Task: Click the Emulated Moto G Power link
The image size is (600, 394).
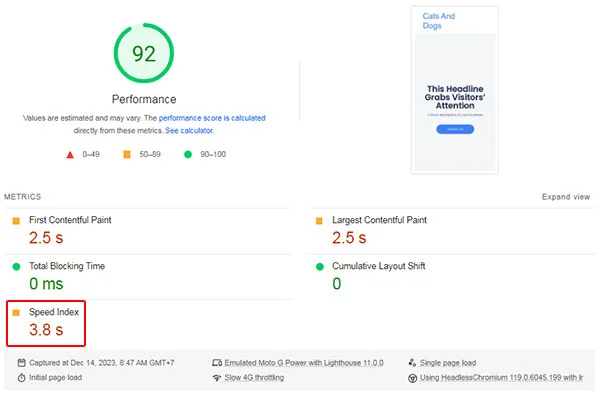Action: 304,363
